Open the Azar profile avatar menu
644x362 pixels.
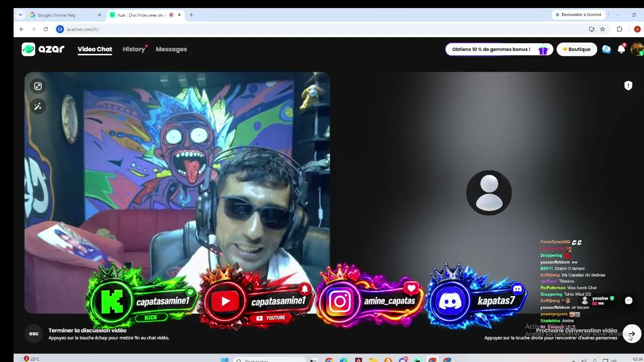coord(637,49)
